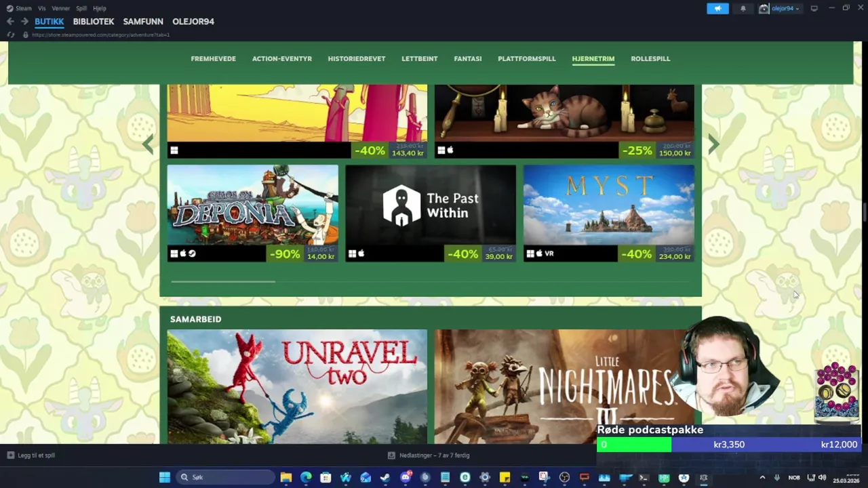Open Sticky Notes from the taskbar
This screenshot has height=488, width=868.
[x=505, y=477]
